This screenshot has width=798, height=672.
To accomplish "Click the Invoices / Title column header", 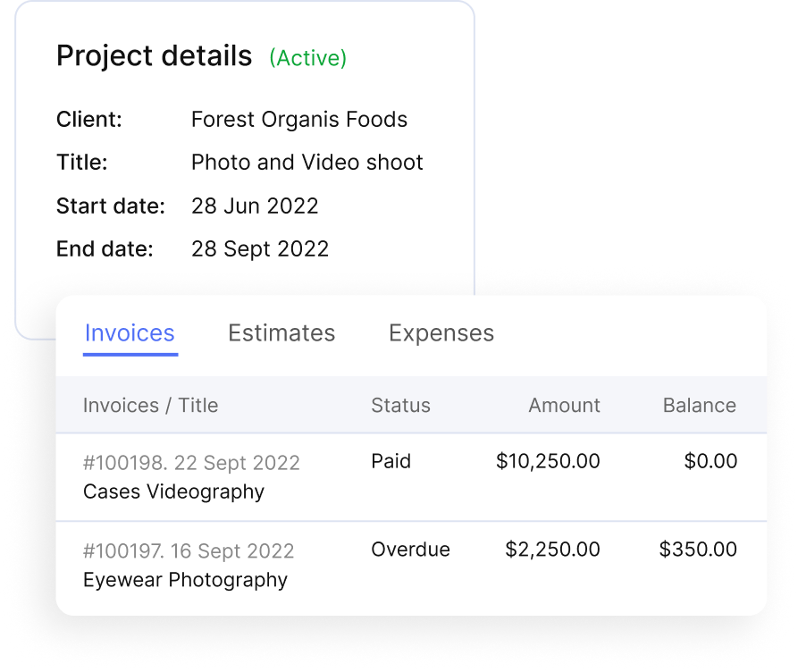I will point(150,406).
